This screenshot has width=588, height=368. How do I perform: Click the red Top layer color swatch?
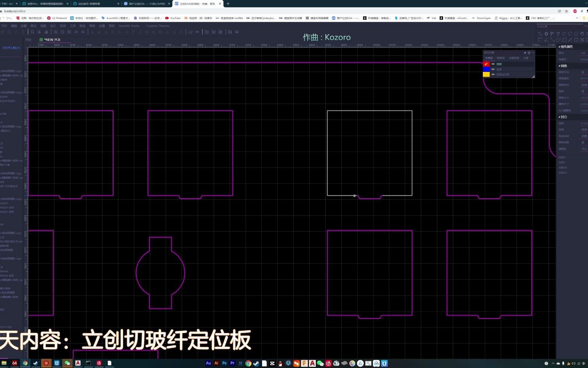click(486, 64)
